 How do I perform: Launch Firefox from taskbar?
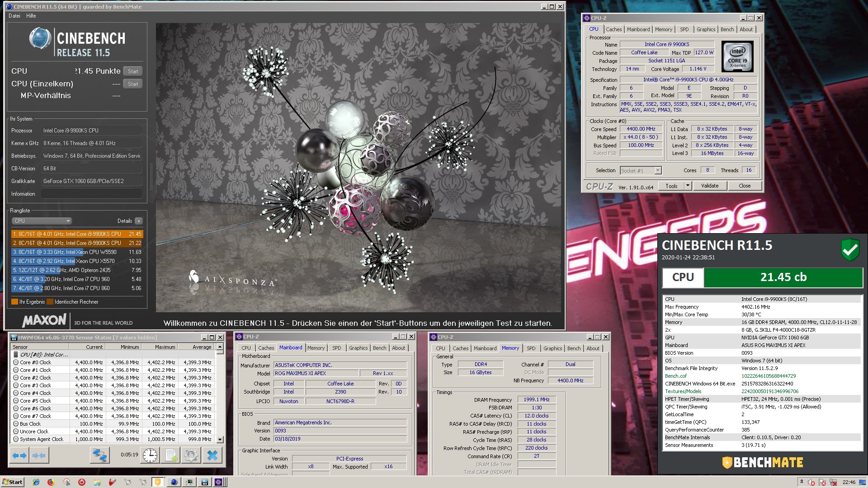coord(51,482)
